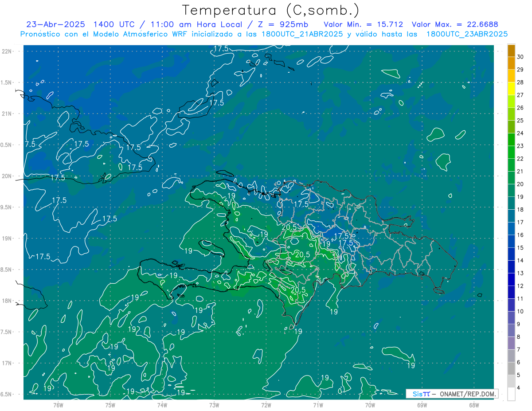Screen dimensions: 532x411
Task: Click the longitude axis label "71W"
Action: 318,405
